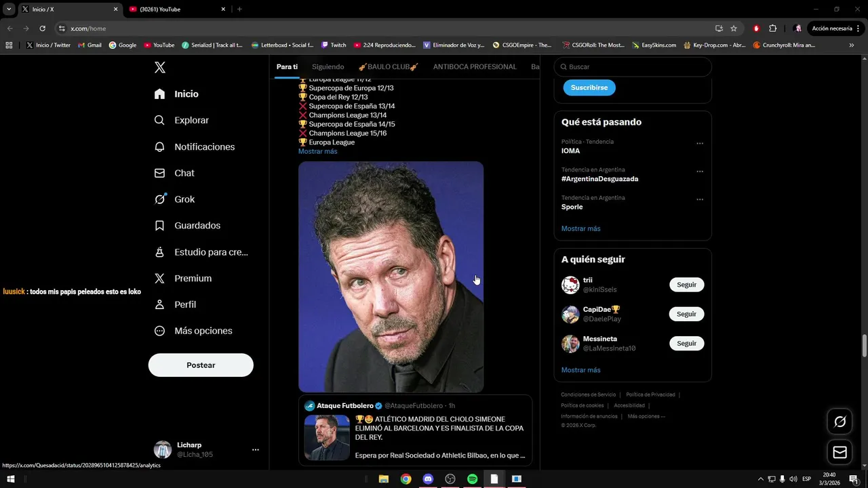This screenshot has height=488, width=868.
Task: Open Windows Start menu
Action: (x=11, y=479)
